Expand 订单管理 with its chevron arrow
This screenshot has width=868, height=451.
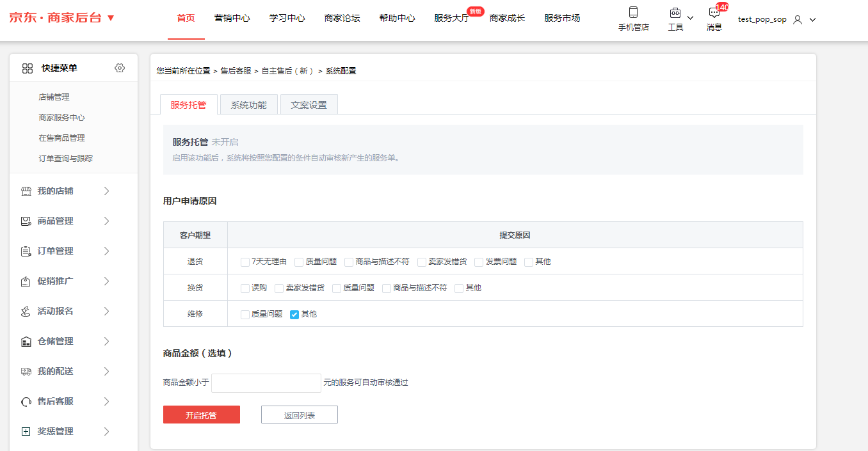[107, 251]
